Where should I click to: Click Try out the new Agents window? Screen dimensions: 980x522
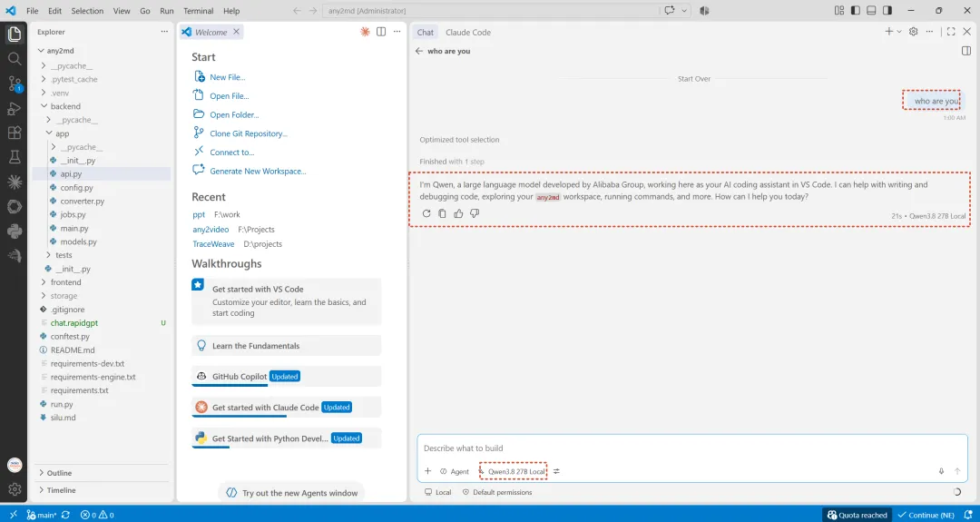pyautogui.click(x=291, y=493)
